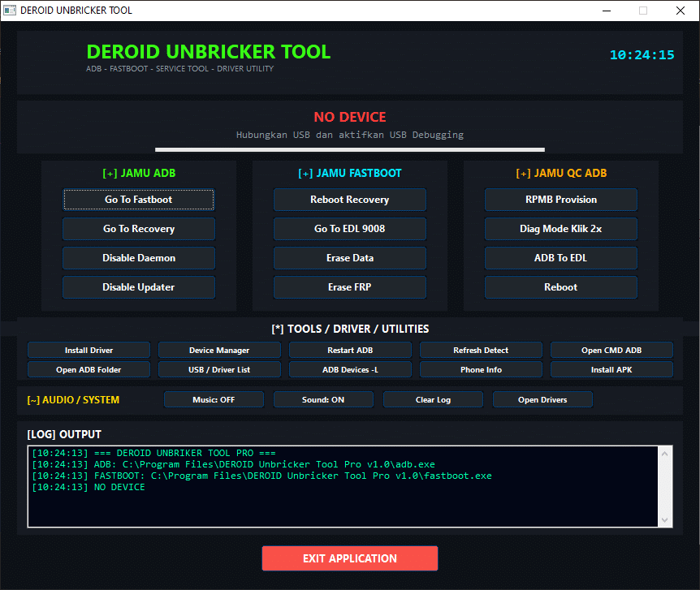Click Restart ADB
The height and width of the screenshot is (590, 700).
coord(350,351)
